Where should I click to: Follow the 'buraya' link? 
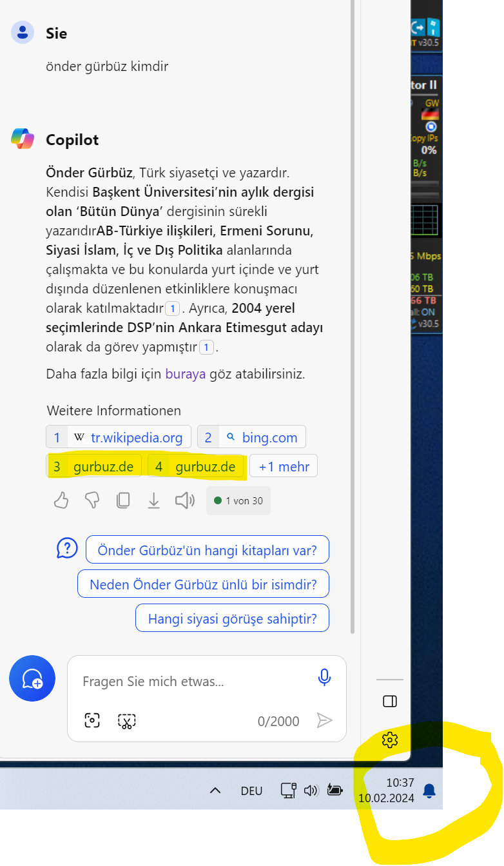[186, 374]
